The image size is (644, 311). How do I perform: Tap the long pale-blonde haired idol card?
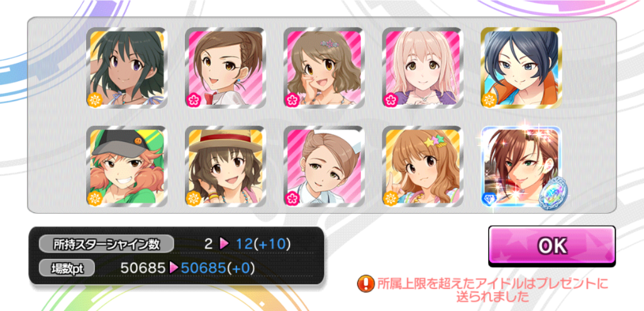422,68
